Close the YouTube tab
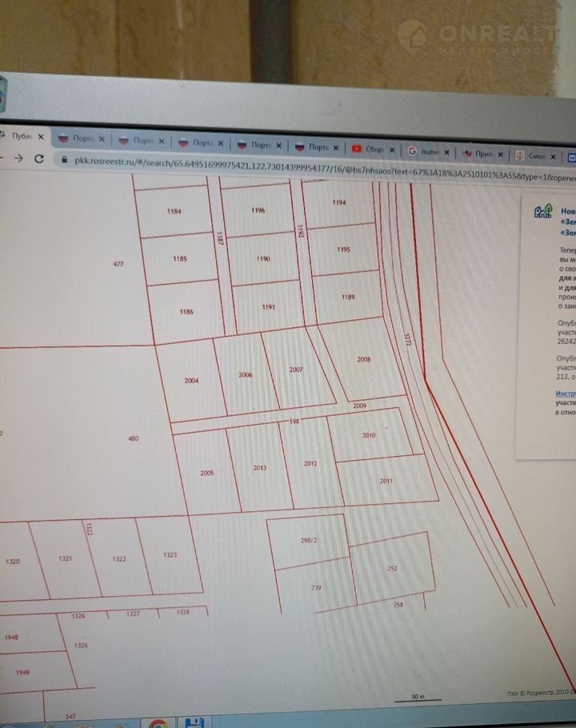576x728 pixels. click(392, 149)
